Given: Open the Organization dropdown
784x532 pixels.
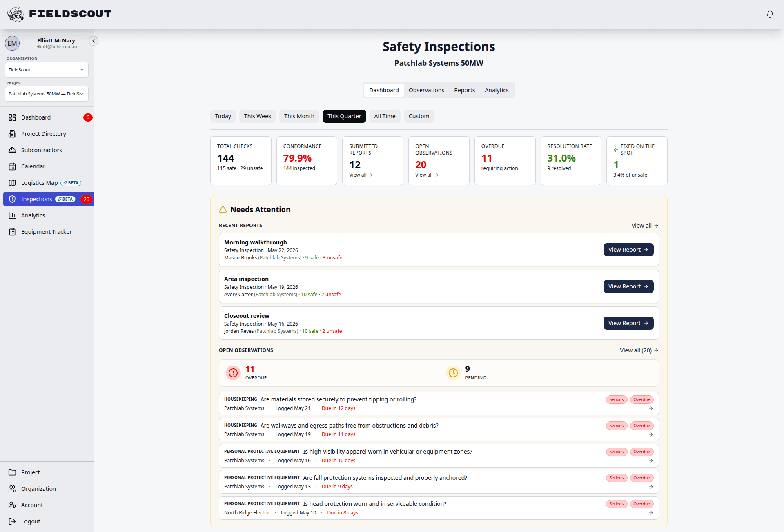Looking at the screenshot, I should click(x=47, y=70).
